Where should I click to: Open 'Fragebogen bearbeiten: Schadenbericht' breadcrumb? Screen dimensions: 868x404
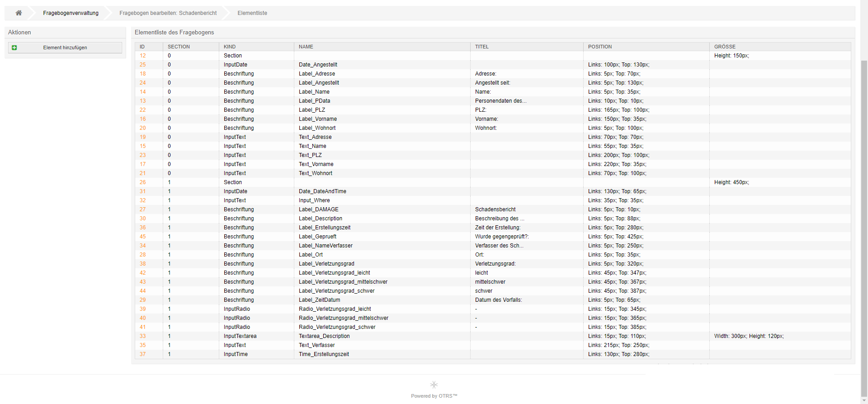point(168,13)
